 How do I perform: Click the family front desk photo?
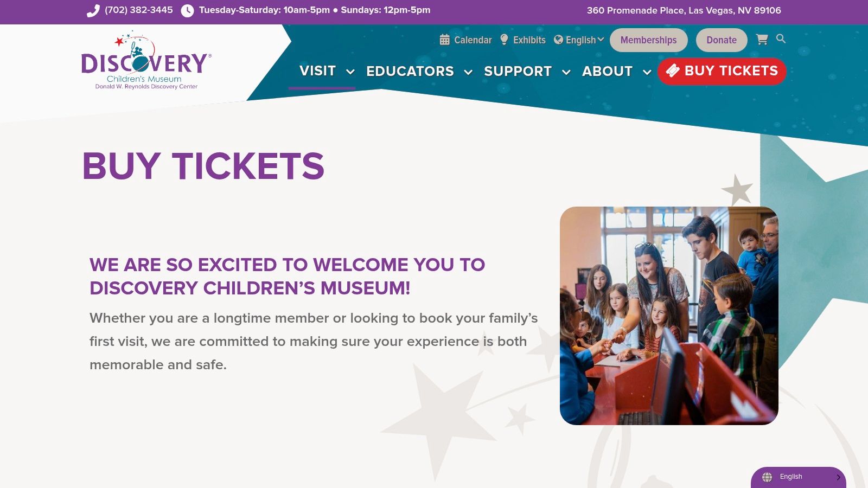669,316
